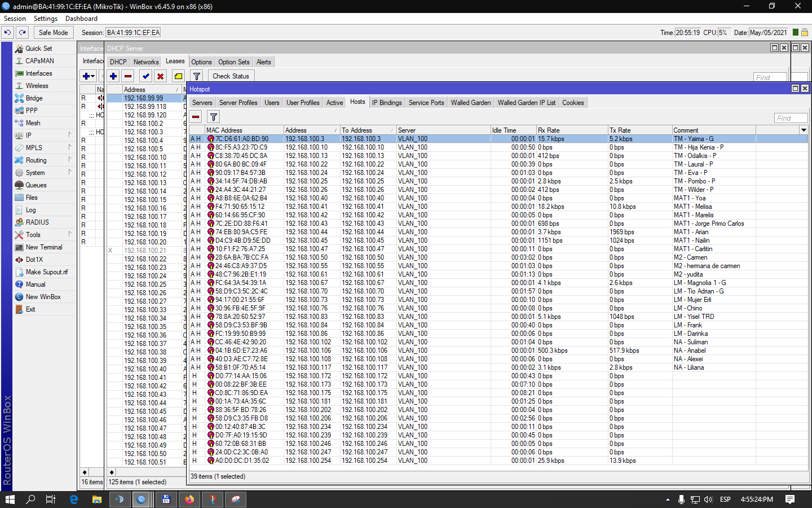The image size is (812, 508).
Task: Enable the selected lease with the blue checkmark icon
Action: 146,76
